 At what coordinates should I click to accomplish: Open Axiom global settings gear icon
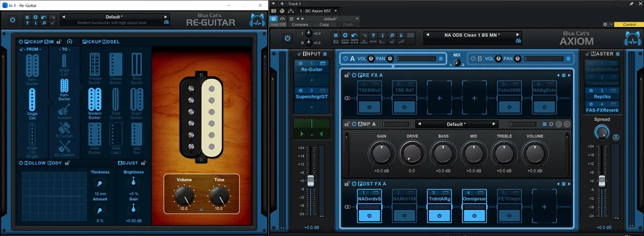tap(344, 35)
